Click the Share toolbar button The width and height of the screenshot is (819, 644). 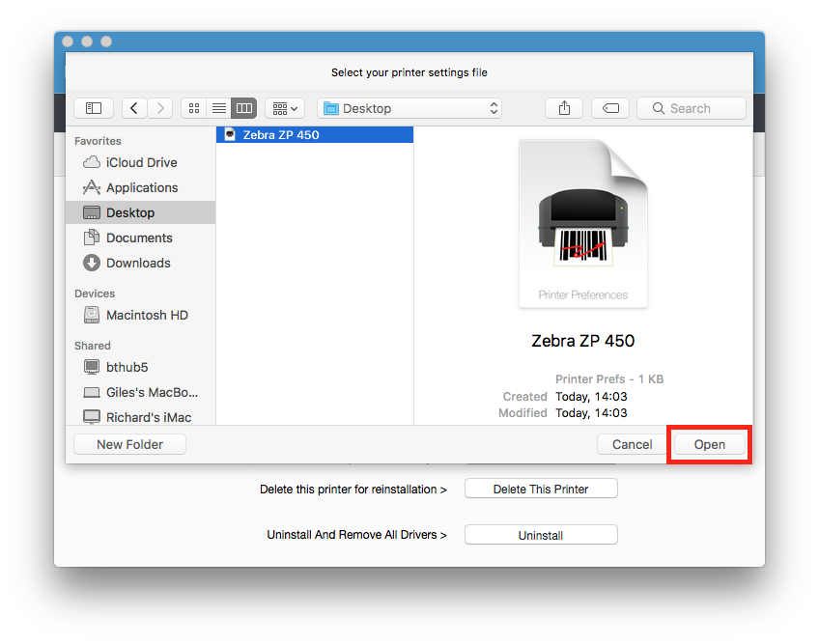564,108
